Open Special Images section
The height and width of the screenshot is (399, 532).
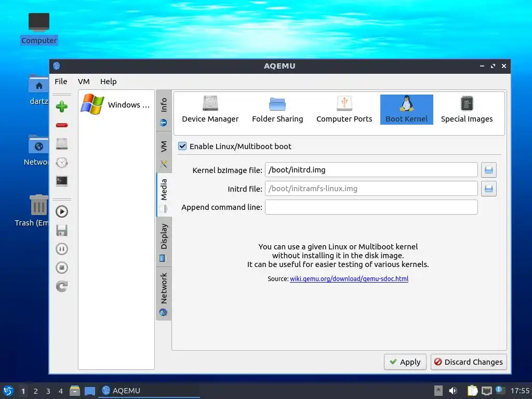point(467,110)
